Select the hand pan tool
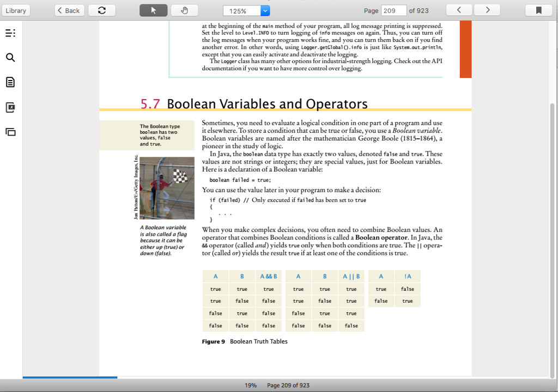 tap(184, 10)
